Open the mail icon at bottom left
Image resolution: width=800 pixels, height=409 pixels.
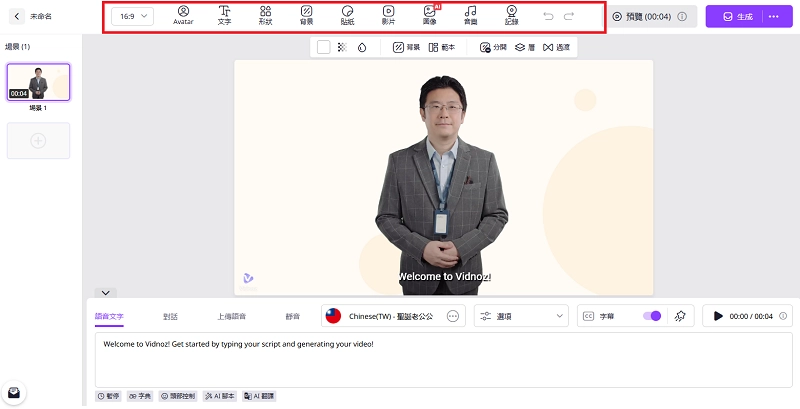tap(14, 393)
